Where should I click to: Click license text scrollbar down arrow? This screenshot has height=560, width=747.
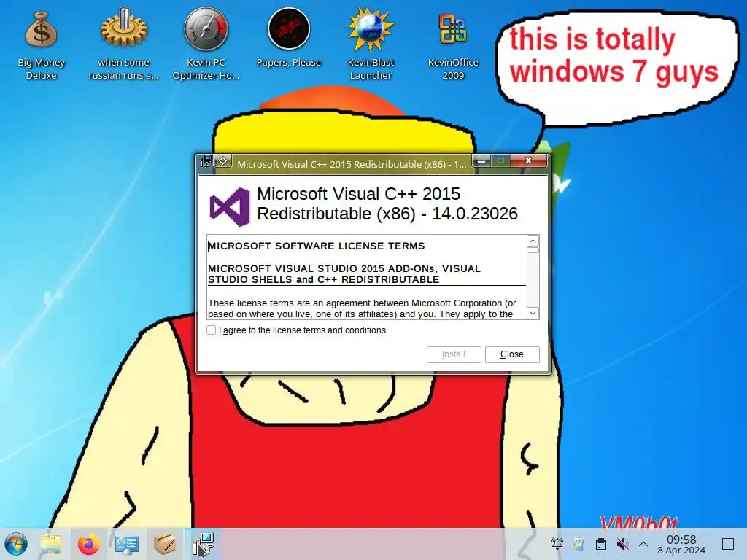click(533, 313)
